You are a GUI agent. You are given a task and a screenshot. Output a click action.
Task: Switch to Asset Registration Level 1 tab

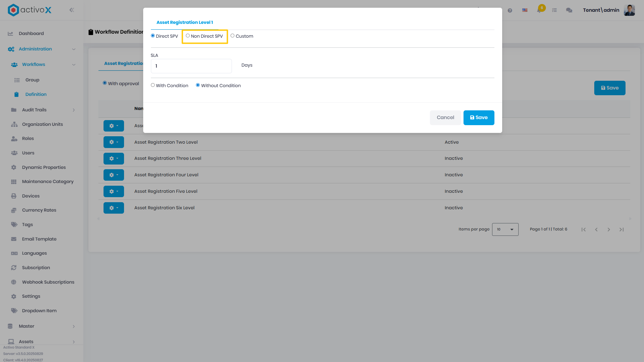point(185,23)
